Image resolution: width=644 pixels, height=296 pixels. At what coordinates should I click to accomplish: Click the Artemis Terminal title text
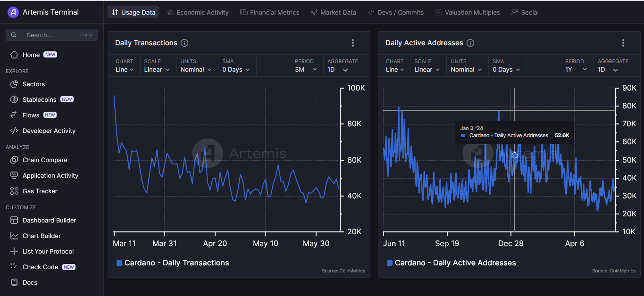50,12
